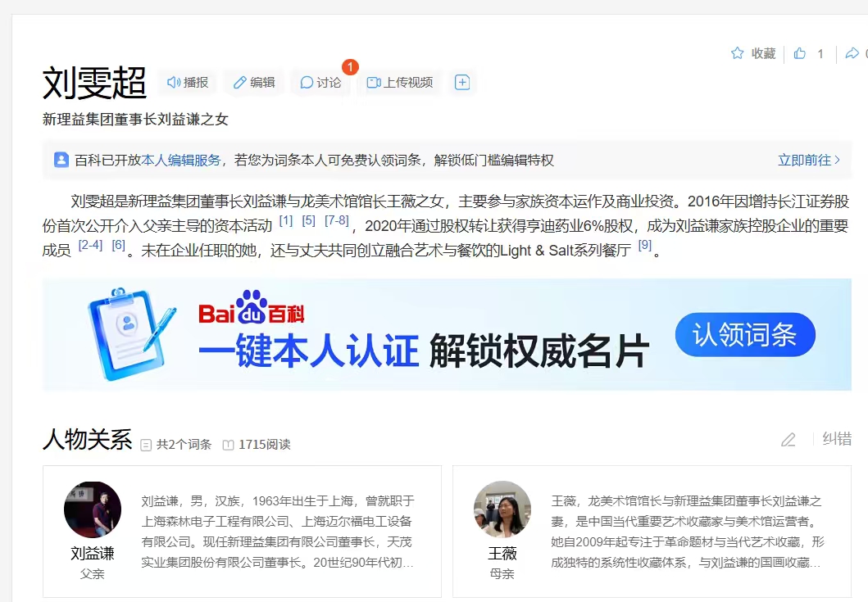
Task: Click the thumbs-up like icon
Action: 799,53
